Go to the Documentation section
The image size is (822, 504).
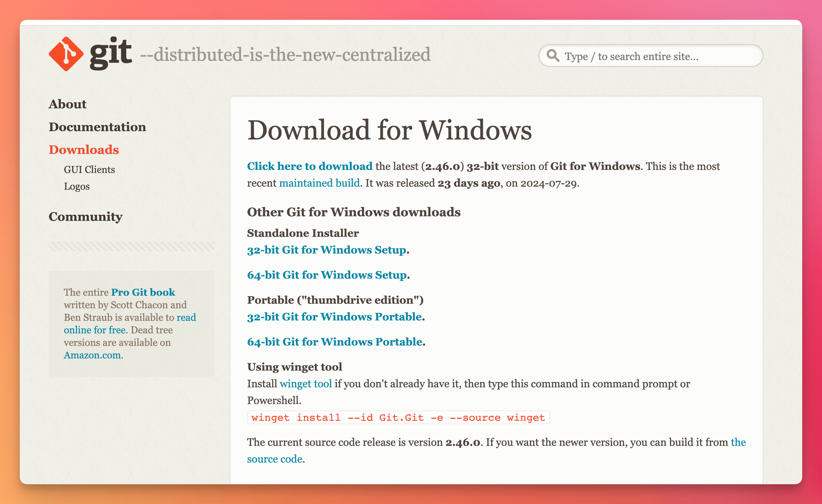point(97,127)
